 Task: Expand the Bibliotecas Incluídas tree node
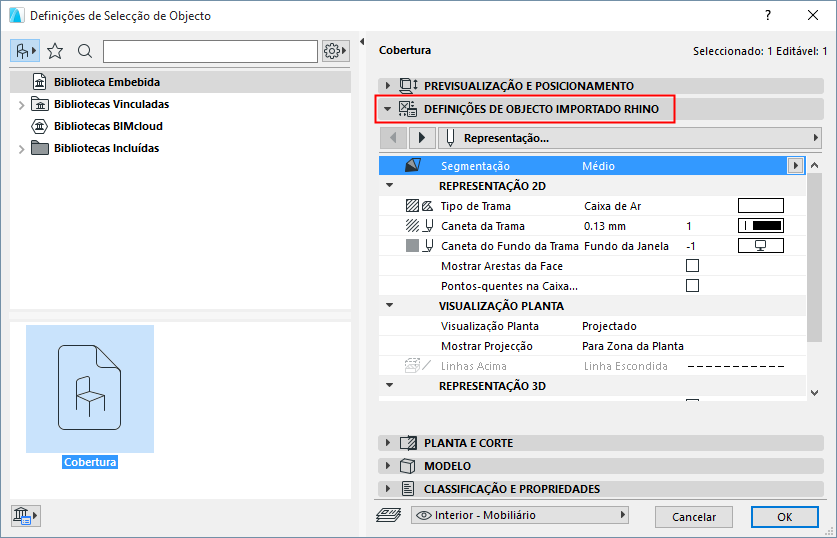[x=21, y=149]
